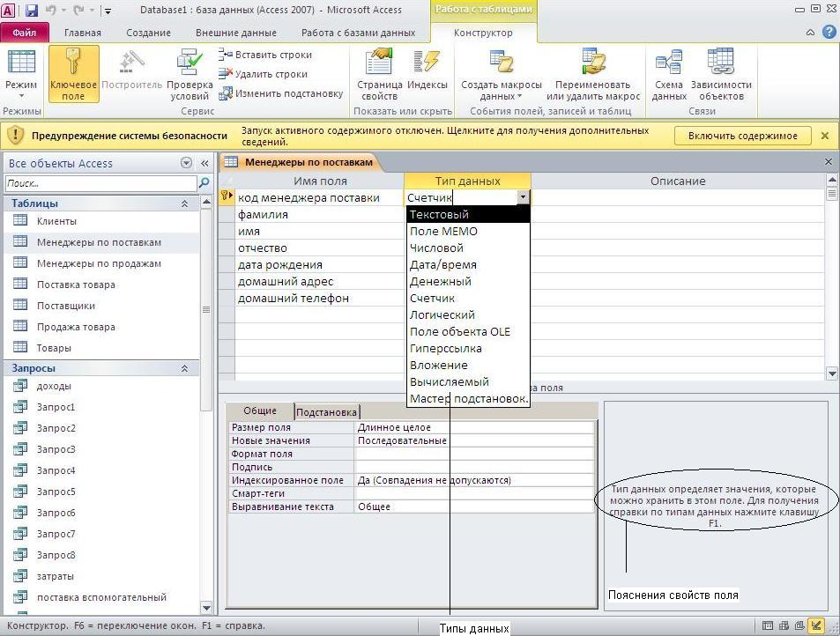Switch to the Подстановка properties tab
Screen dimensions: 840x636
click(x=326, y=412)
